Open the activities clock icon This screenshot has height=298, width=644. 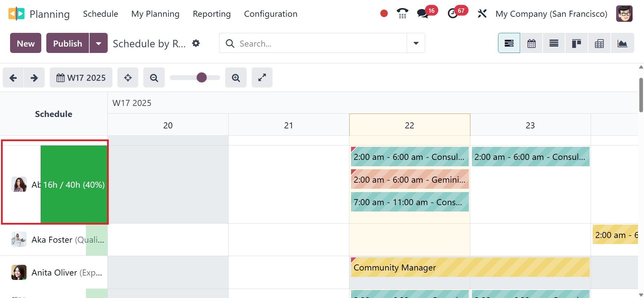coord(453,14)
